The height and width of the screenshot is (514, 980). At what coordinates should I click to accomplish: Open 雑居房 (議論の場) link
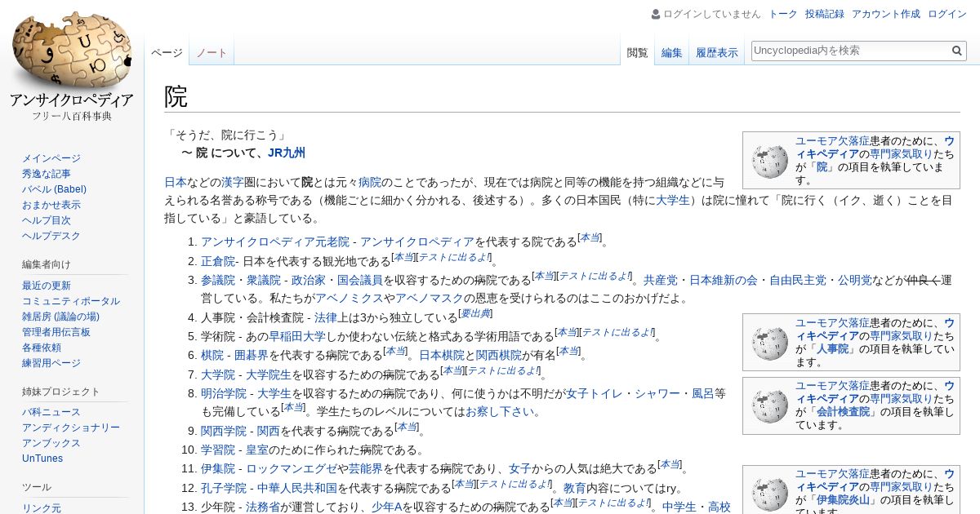point(60,317)
